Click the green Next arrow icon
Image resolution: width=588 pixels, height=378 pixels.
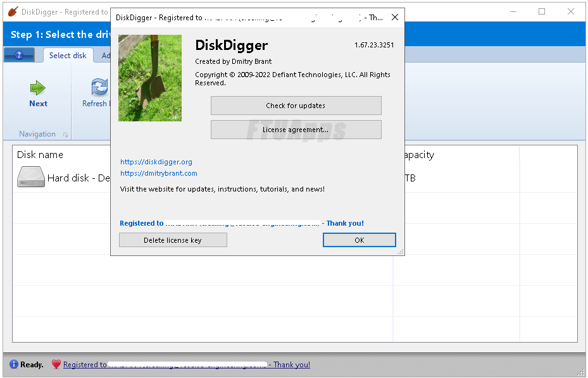coord(37,88)
